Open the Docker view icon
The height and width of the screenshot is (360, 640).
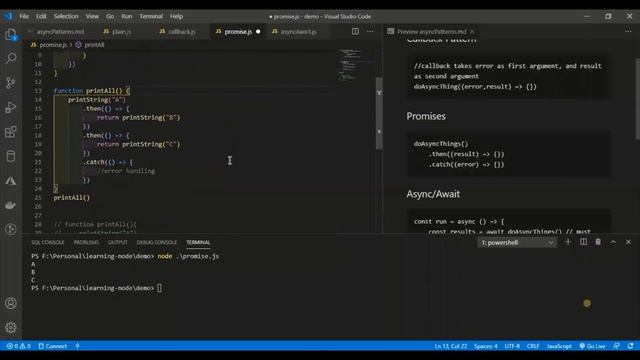point(11,205)
